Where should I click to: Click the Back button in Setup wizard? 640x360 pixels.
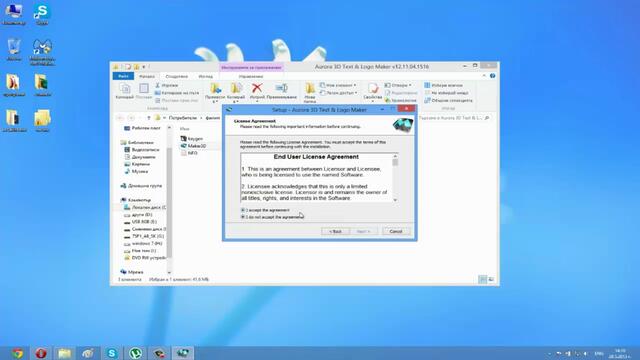pyautogui.click(x=336, y=231)
